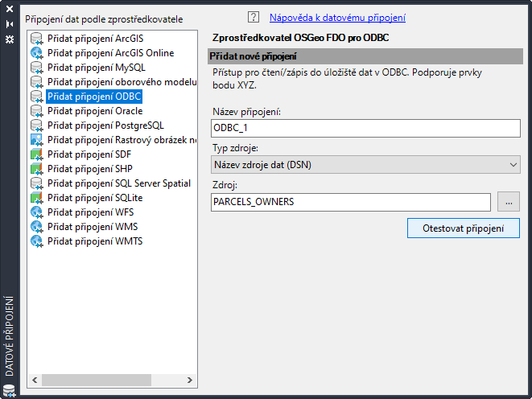Image resolution: width=532 pixels, height=399 pixels.
Task: Click the browse (...) button next to Zdroj
Action: click(509, 202)
